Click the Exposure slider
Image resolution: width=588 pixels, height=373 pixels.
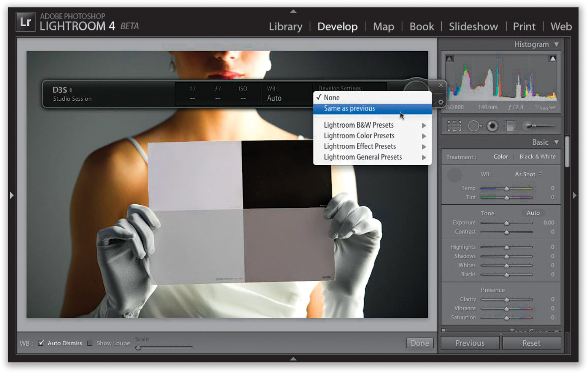[x=507, y=223]
